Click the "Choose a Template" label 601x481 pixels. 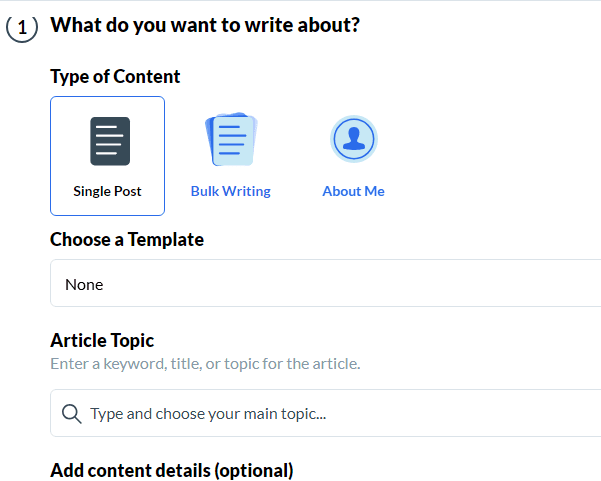(127, 240)
